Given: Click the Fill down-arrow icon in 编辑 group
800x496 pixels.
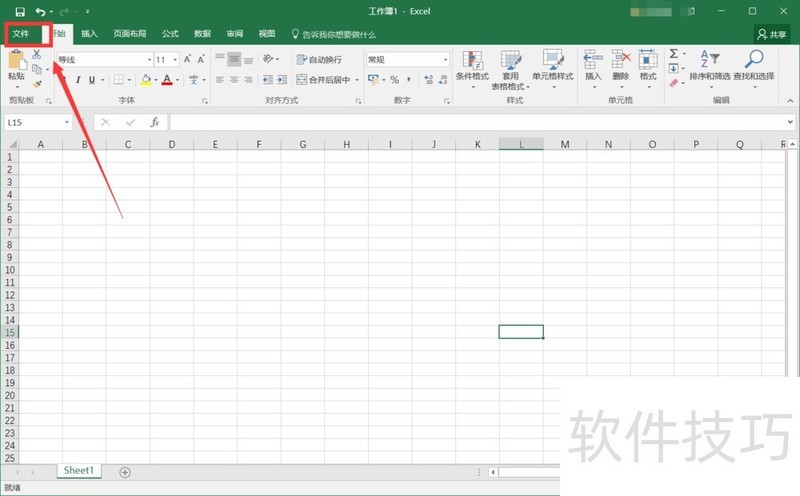Looking at the screenshot, I should click(x=674, y=68).
